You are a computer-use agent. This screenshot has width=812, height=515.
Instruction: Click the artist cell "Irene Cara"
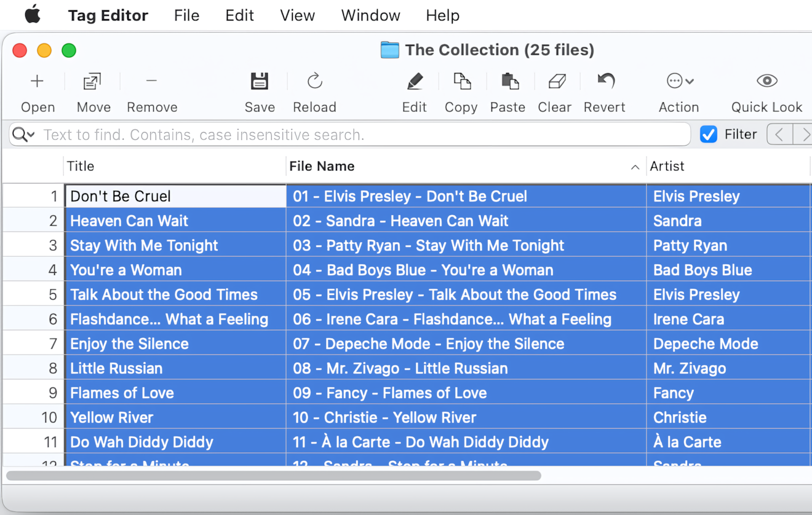click(x=728, y=319)
